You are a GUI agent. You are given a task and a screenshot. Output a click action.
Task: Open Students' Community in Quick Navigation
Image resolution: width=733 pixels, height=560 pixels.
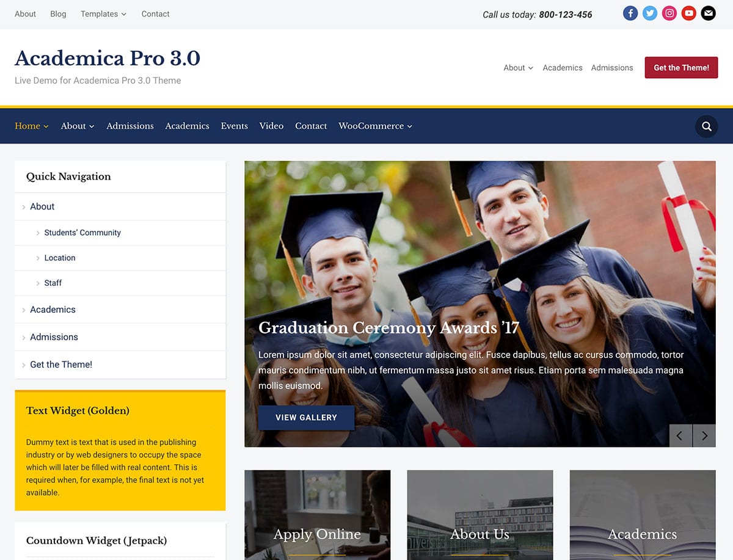click(82, 233)
